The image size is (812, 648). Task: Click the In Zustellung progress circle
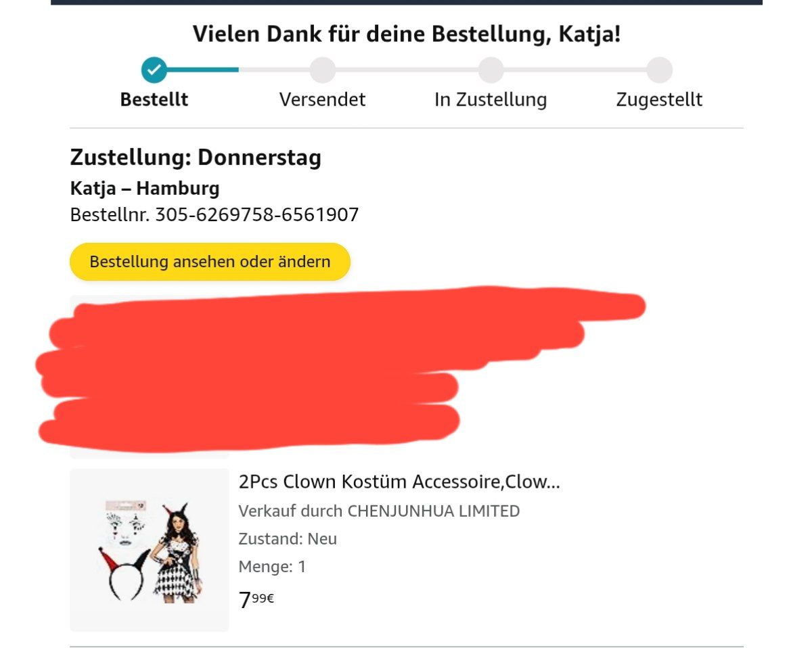491,70
